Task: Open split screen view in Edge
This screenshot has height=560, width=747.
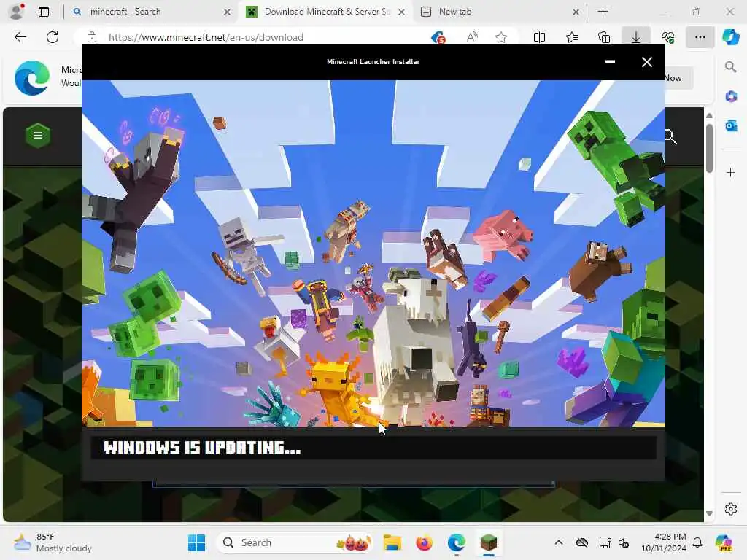Action: 539,37
